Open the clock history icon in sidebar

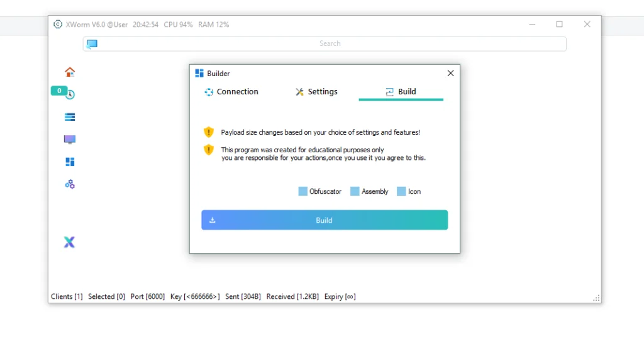[70, 95]
